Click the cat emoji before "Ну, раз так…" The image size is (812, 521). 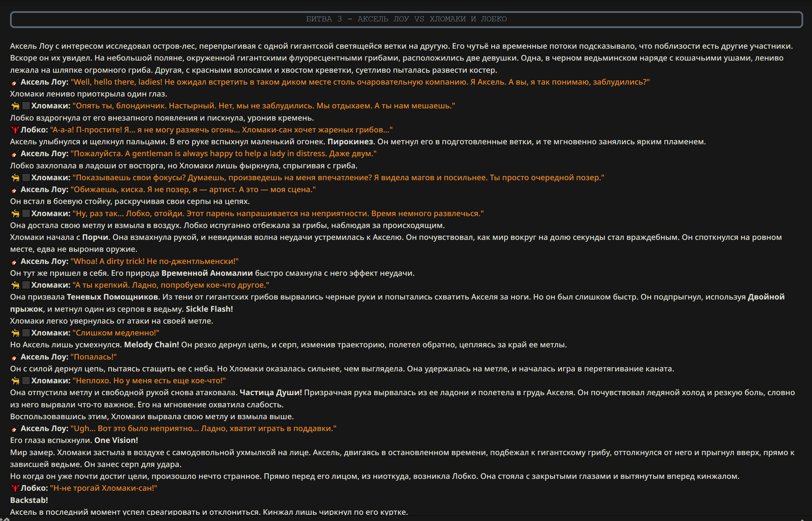pyautogui.click(x=15, y=213)
